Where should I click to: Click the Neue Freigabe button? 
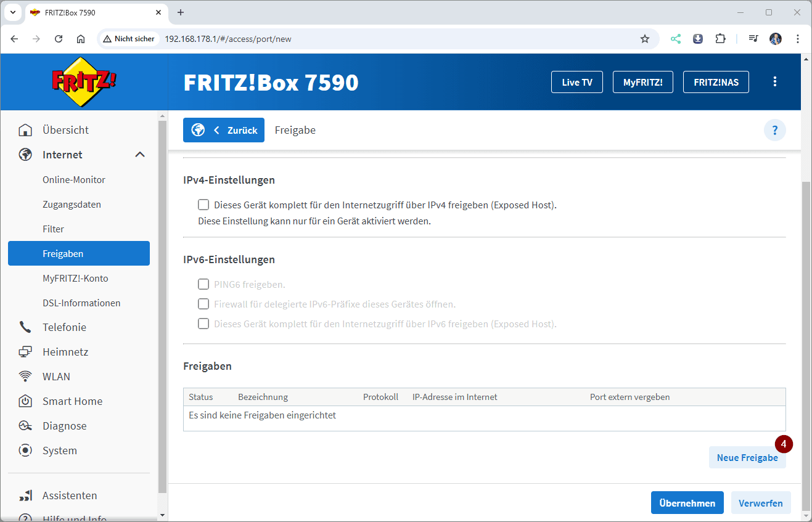pyautogui.click(x=747, y=458)
